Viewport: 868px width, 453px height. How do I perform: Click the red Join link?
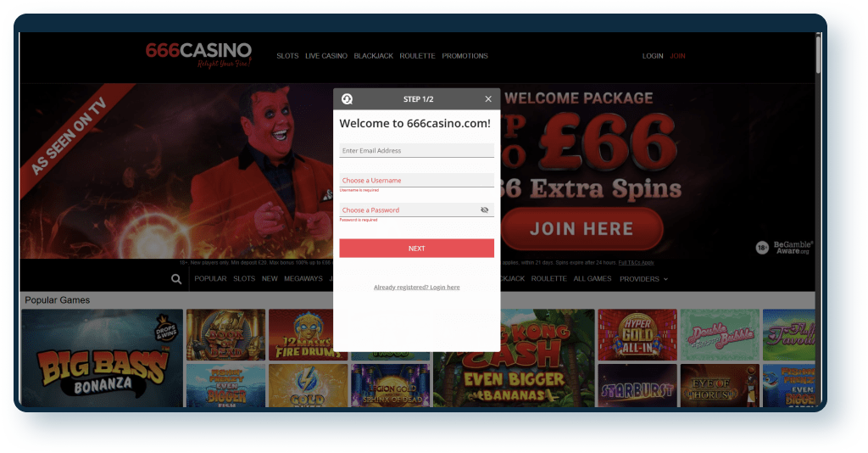677,56
